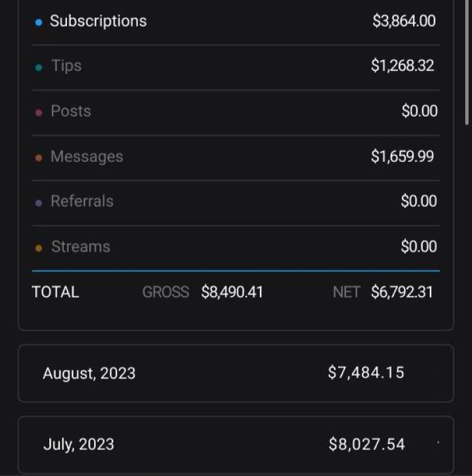Select the GROSS total amount $8,490.41
The image size is (472, 476).
pyautogui.click(x=232, y=292)
